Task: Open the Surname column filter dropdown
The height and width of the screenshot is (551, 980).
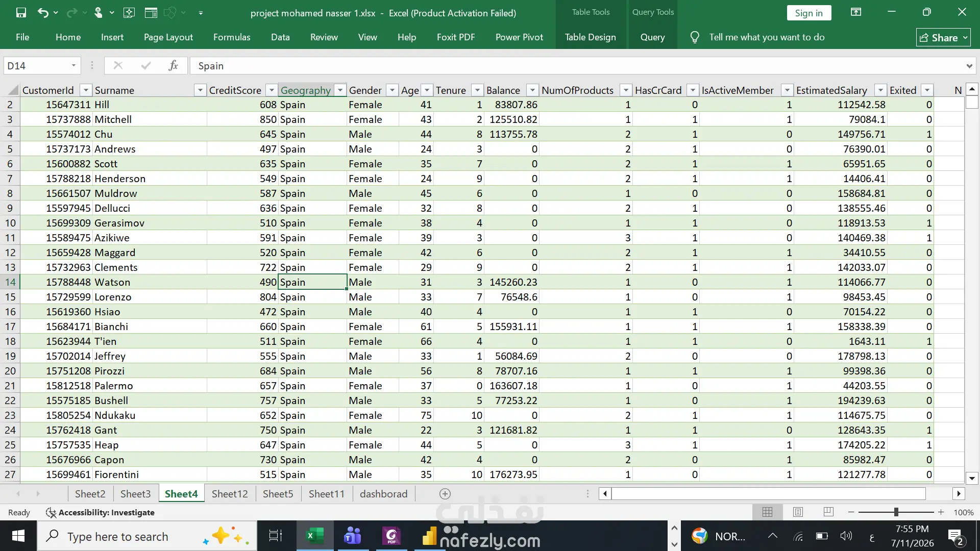Action: pos(200,90)
